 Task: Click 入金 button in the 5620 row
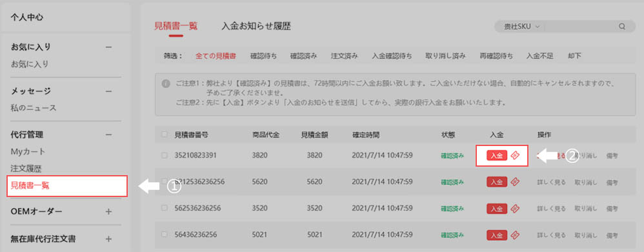497,182
